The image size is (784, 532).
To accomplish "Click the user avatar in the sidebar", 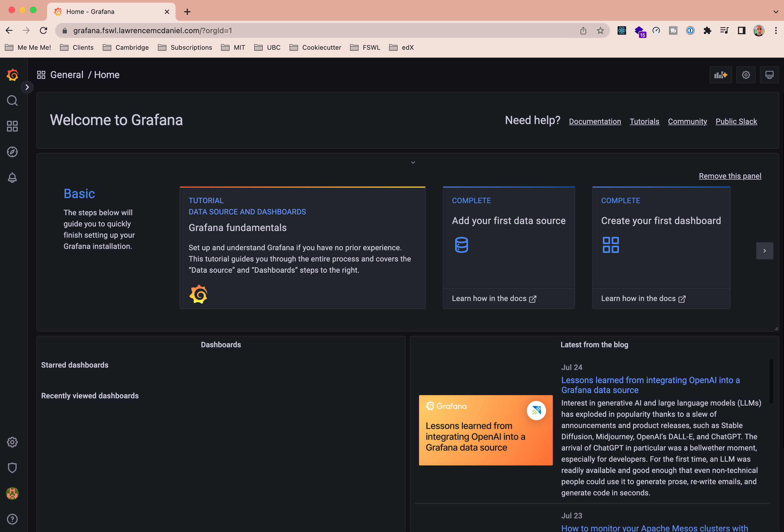I will [x=13, y=494].
